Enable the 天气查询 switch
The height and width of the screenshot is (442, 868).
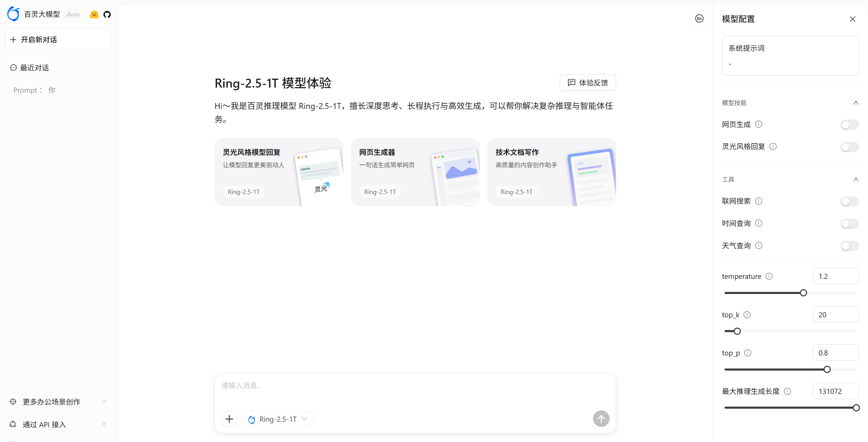(x=850, y=246)
